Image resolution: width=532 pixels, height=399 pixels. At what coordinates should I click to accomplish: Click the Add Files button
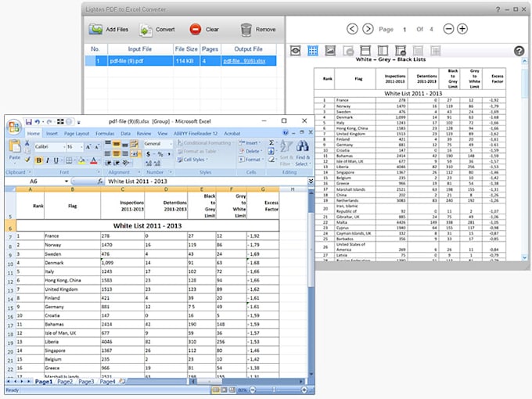(x=108, y=30)
